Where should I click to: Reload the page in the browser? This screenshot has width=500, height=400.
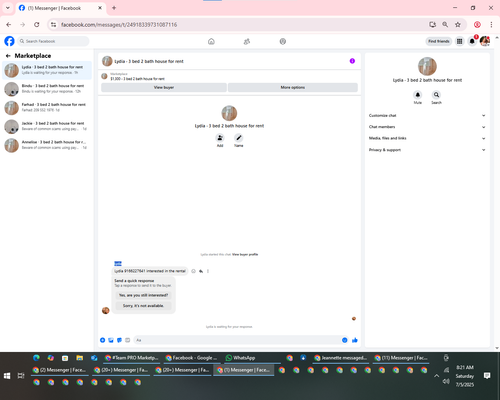click(x=37, y=24)
